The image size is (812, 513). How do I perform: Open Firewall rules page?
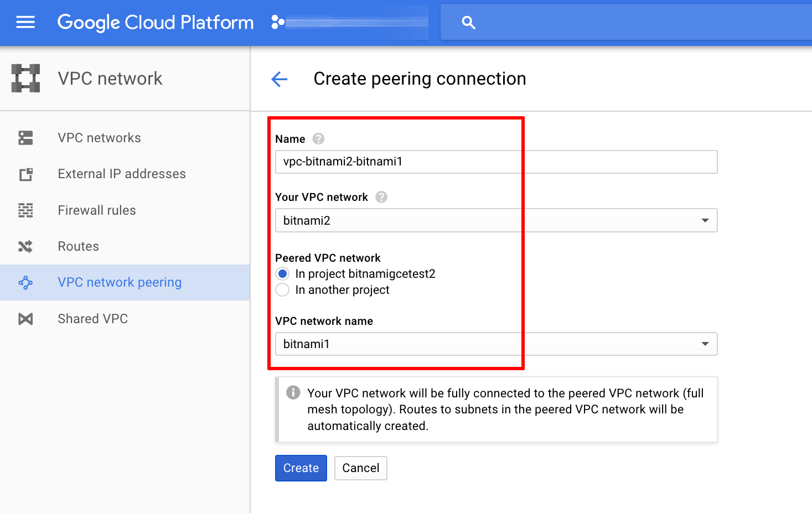click(x=97, y=210)
